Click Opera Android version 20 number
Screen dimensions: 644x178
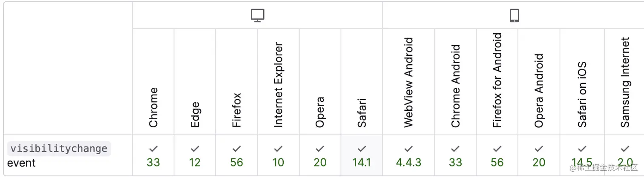(539, 162)
